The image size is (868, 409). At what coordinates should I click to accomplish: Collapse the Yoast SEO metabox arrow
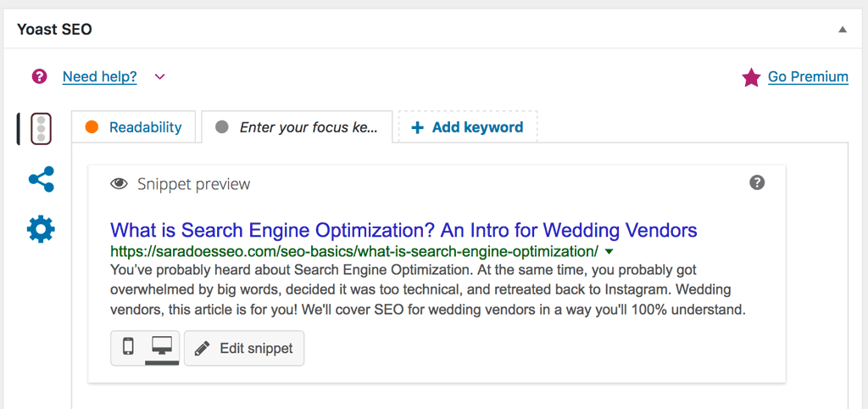(x=843, y=30)
